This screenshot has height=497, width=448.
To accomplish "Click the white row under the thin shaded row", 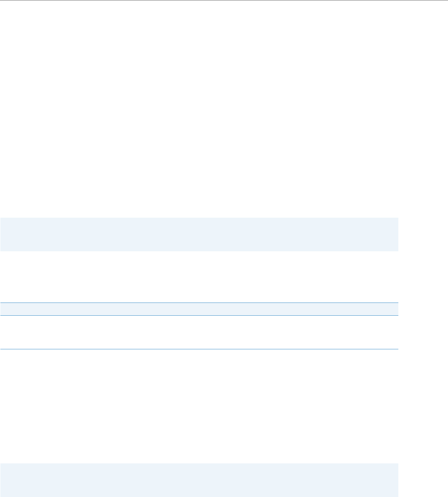I will coord(199,332).
